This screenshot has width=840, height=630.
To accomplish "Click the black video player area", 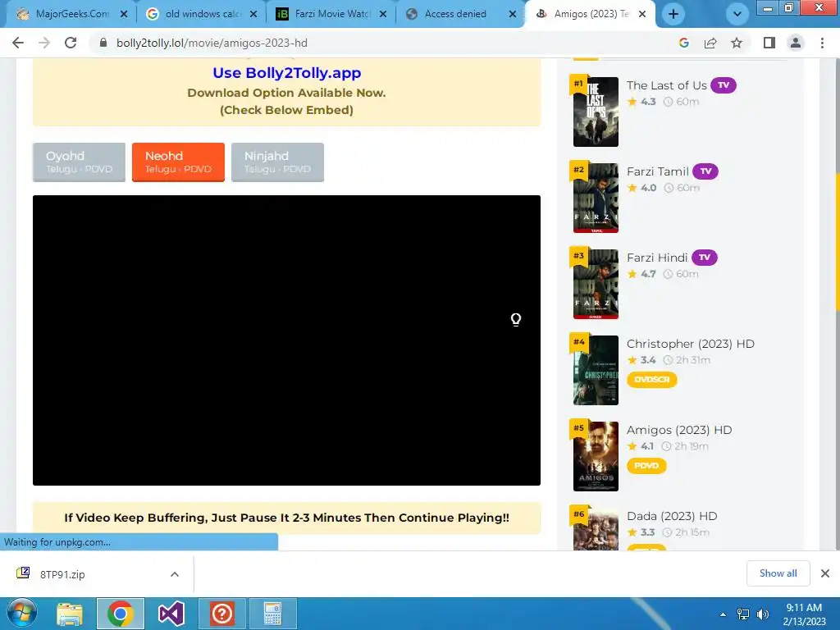I will tap(286, 340).
